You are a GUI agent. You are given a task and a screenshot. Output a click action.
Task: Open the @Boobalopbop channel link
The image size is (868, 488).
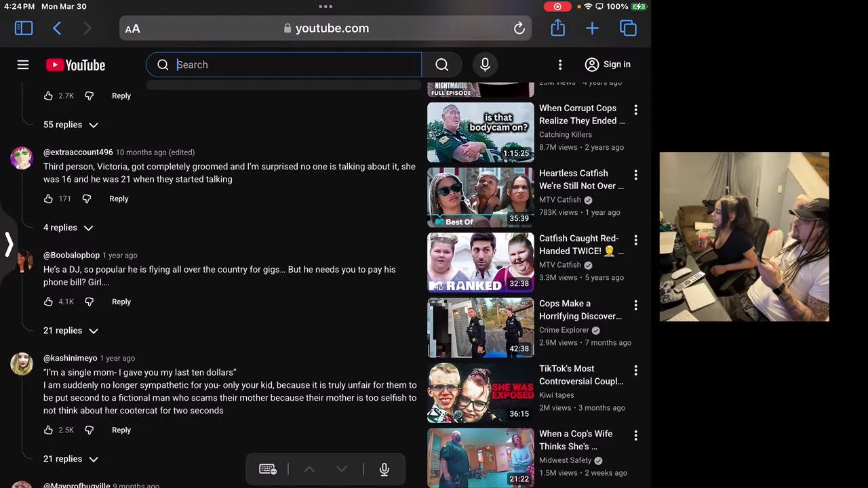71,255
